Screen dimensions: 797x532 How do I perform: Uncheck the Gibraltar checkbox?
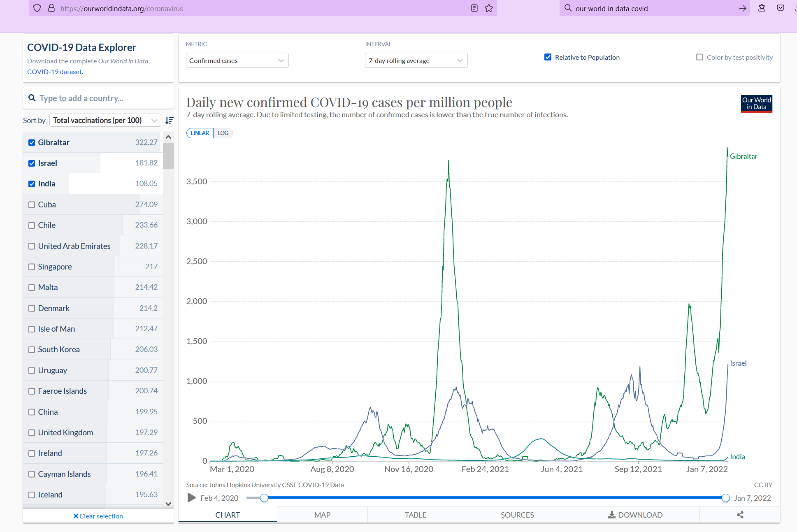[x=32, y=142]
